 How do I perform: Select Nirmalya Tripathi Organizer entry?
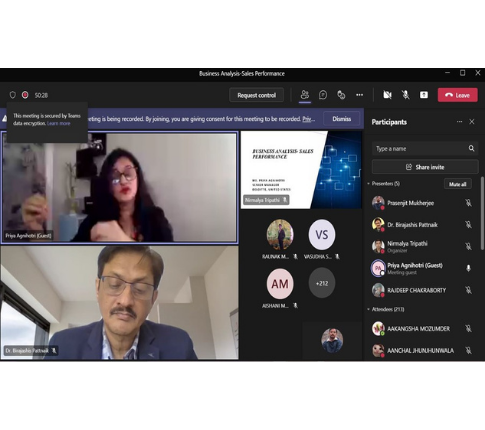[x=423, y=246]
